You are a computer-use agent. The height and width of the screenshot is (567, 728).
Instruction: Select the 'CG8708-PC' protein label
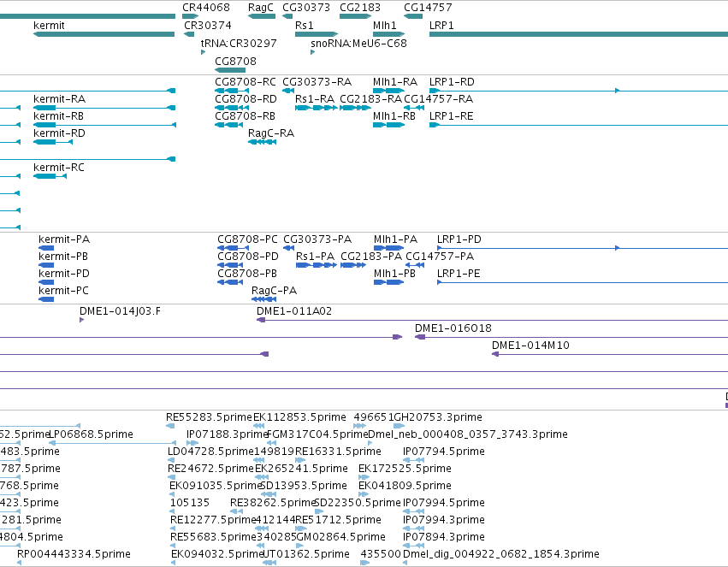pos(247,239)
